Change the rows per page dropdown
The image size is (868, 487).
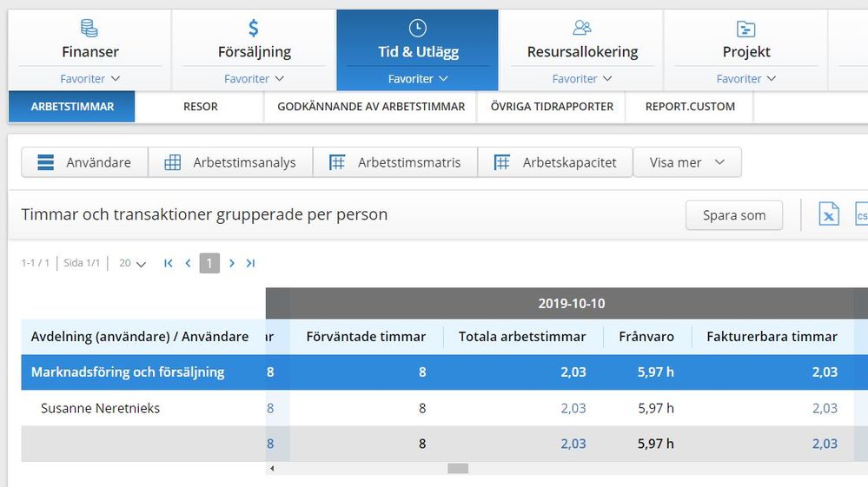click(x=132, y=263)
